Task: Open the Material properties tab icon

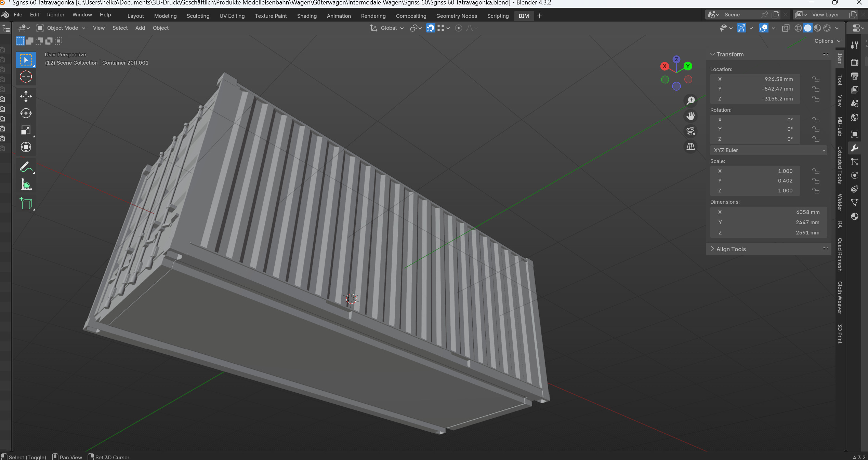Action: coord(855,216)
